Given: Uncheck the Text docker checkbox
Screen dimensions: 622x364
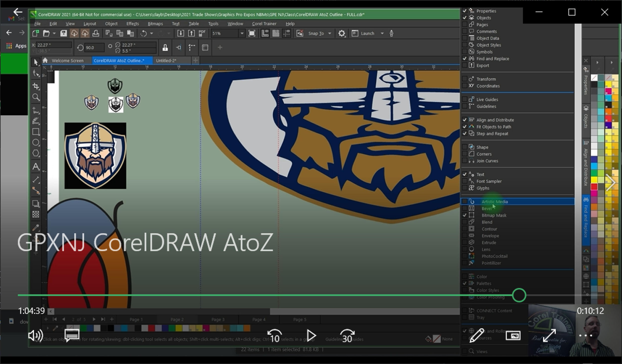Looking at the screenshot, I should [465, 174].
